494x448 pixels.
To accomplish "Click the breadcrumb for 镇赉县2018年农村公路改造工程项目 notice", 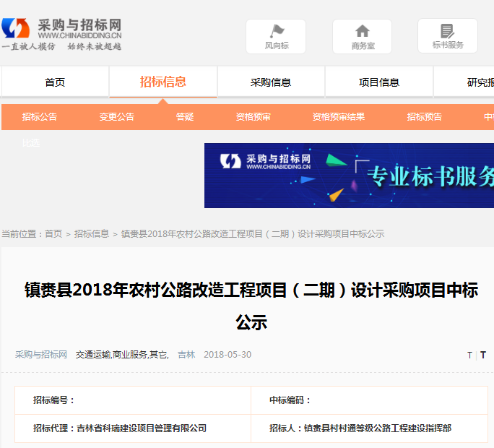I will pyautogui.click(x=253, y=234).
